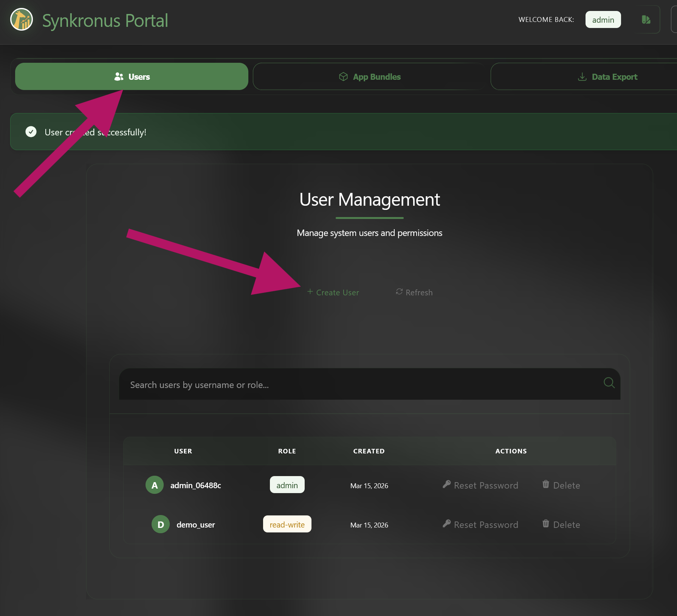This screenshot has height=616, width=677.
Task: Click the USER column header
Action: click(x=183, y=451)
